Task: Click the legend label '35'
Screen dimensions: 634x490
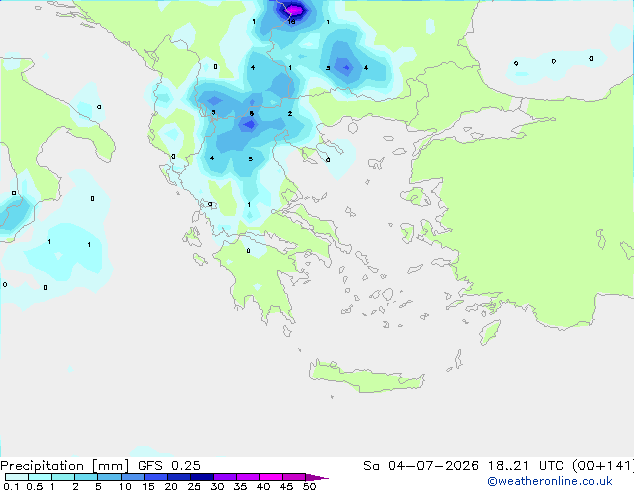Action: point(240,486)
